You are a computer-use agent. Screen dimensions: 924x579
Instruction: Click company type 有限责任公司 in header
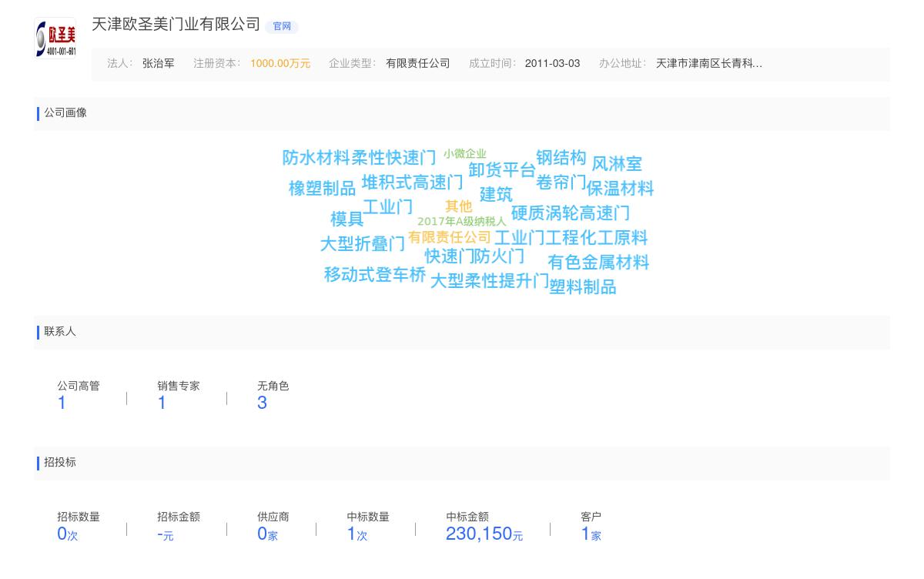click(418, 64)
